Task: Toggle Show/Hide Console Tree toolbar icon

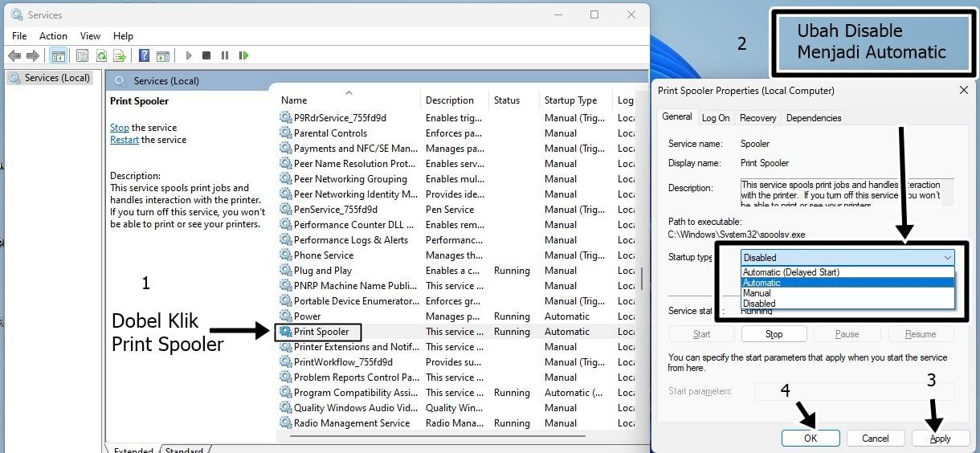Action: pos(58,55)
